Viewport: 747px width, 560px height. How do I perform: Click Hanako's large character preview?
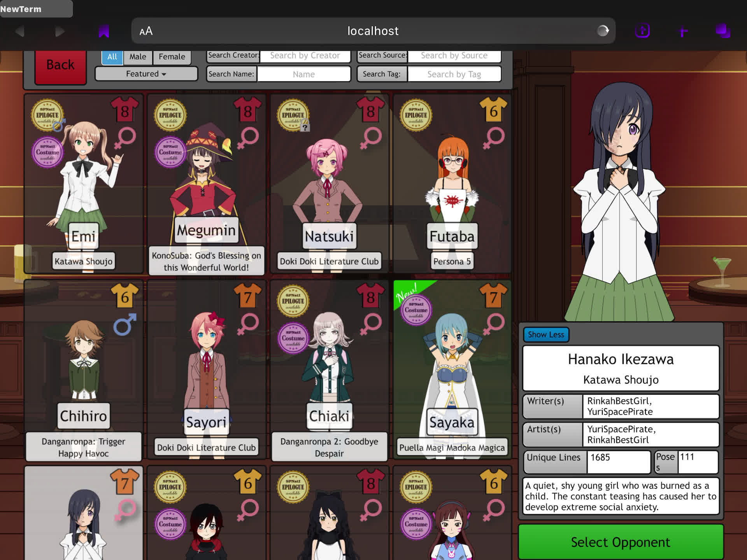[619, 202]
